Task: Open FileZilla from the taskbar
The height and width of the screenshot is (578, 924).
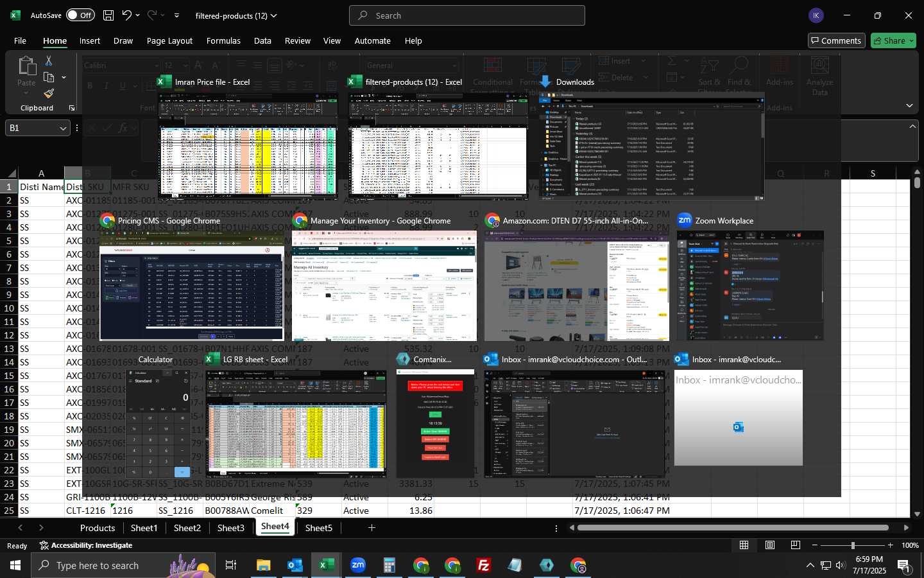Action: [x=484, y=565]
